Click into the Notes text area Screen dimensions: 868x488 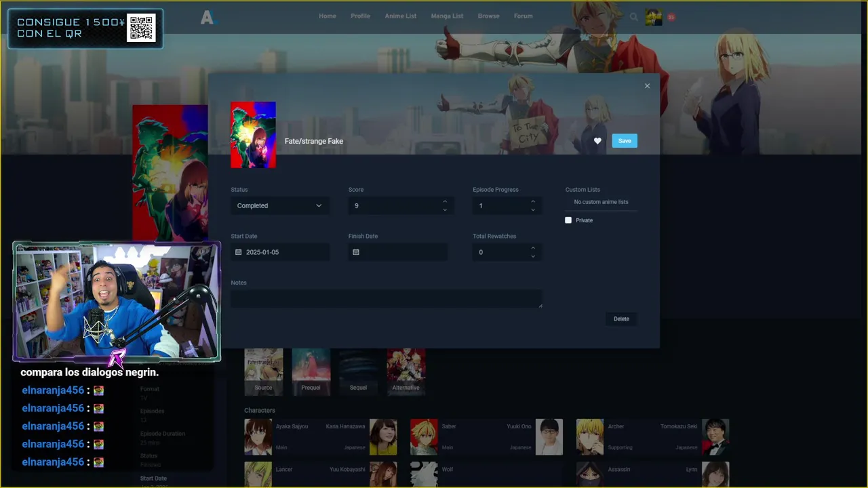coord(387,299)
